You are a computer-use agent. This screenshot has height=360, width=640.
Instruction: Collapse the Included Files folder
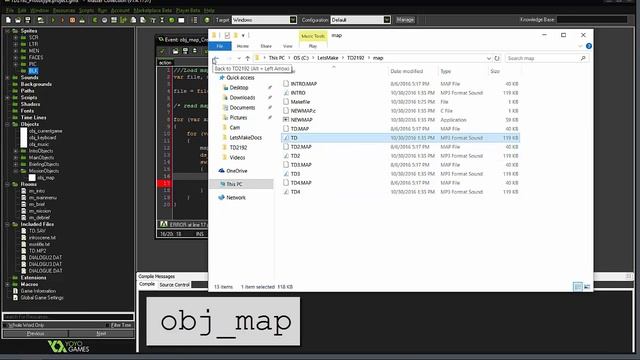click(7, 224)
